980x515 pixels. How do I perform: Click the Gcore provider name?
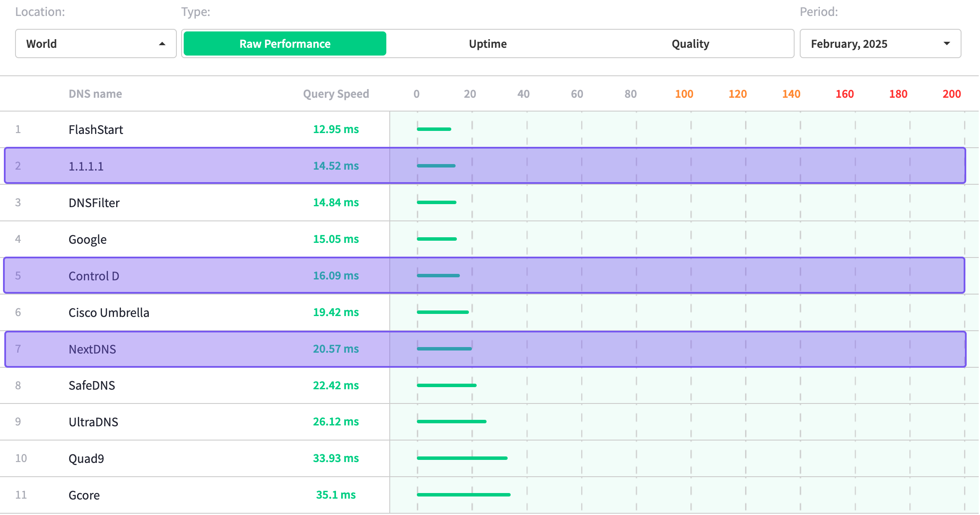[84, 495]
